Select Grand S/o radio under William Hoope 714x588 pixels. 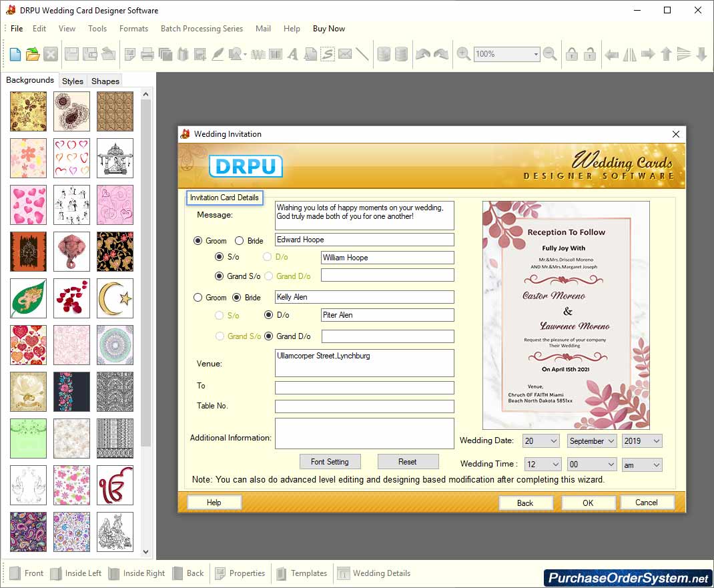(219, 276)
